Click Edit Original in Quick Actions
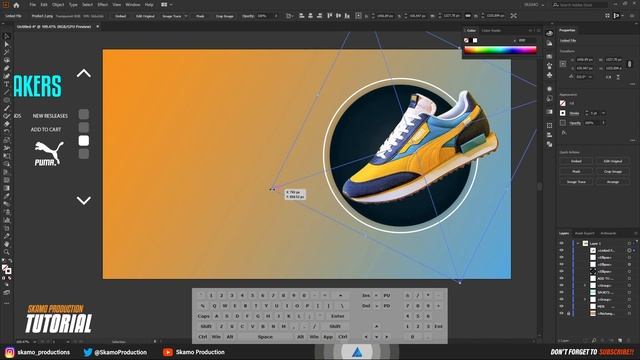640x360 pixels. point(612,161)
